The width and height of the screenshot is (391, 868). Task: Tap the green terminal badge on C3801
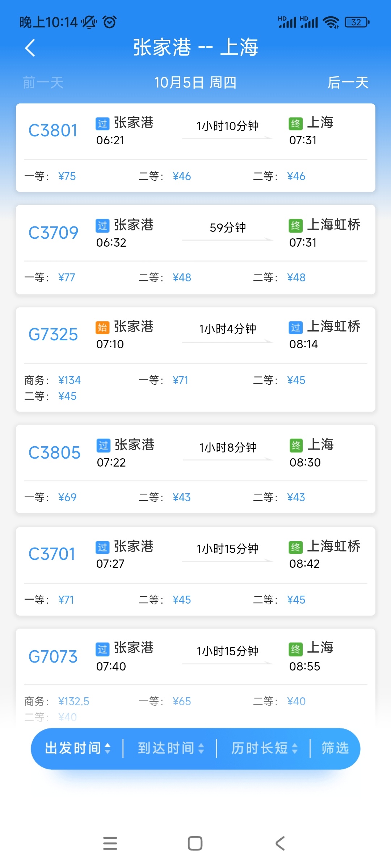295,124
